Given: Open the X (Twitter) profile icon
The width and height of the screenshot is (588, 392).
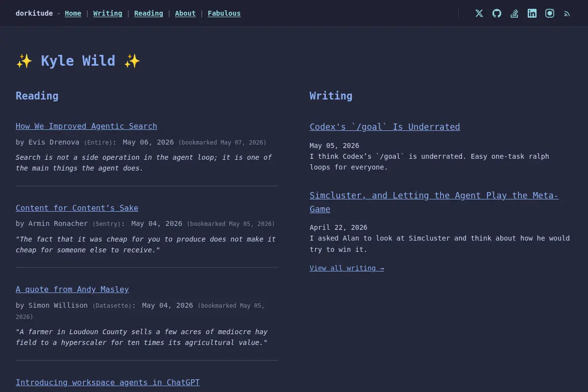Looking at the screenshot, I should coord(479,13).
